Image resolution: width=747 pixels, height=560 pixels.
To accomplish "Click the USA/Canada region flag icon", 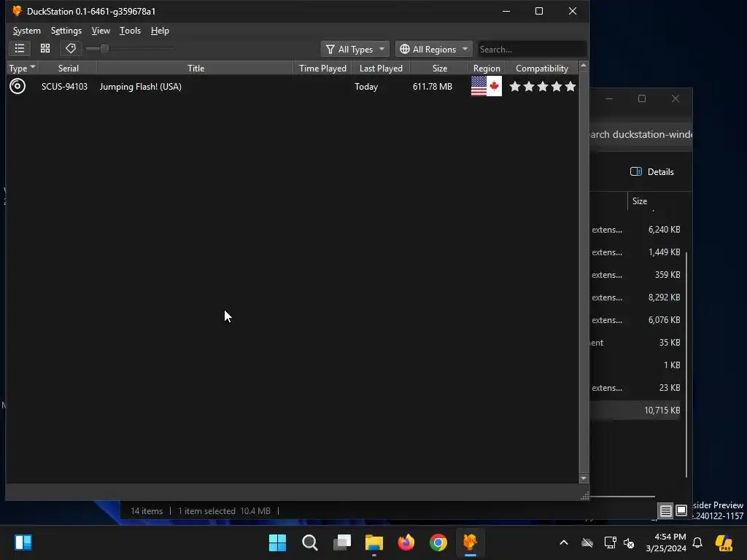I will 487,86.
